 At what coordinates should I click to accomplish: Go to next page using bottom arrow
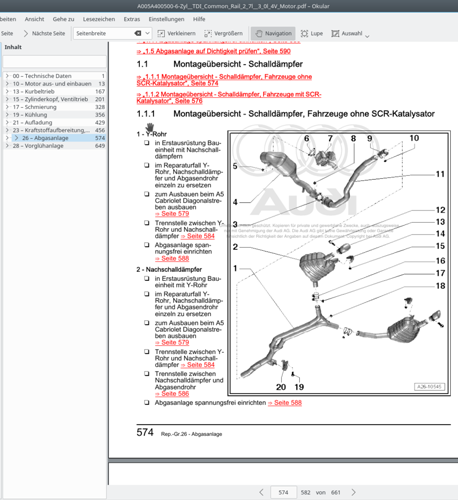[353, 492]
